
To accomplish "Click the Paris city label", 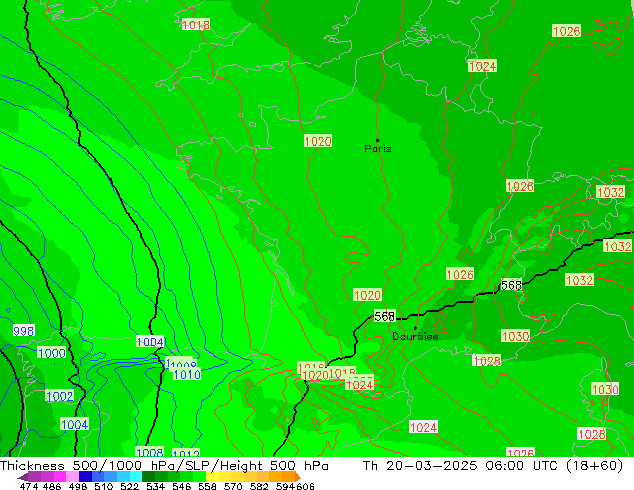I will point(378,148).
